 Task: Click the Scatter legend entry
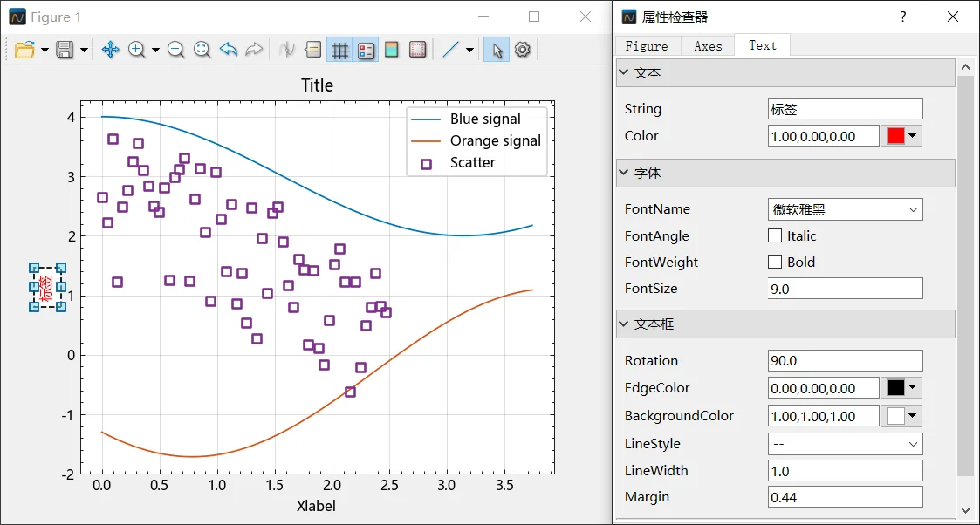click(472, 162)
